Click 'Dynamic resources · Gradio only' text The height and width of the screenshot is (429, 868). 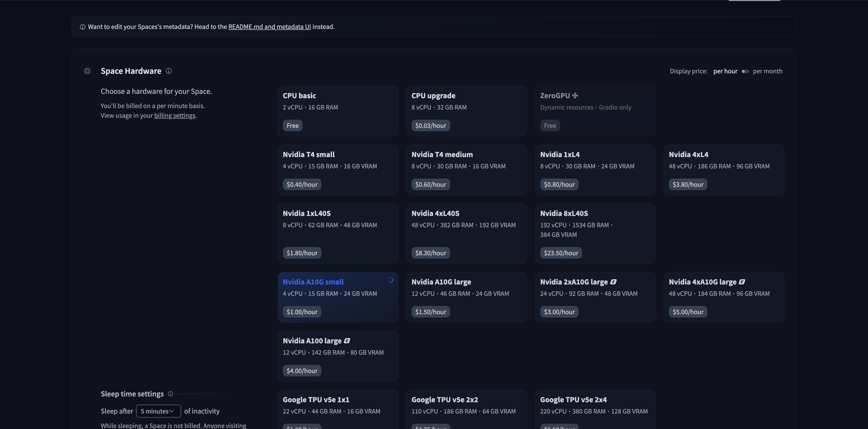pyautogui.click(x=586, y=107)
